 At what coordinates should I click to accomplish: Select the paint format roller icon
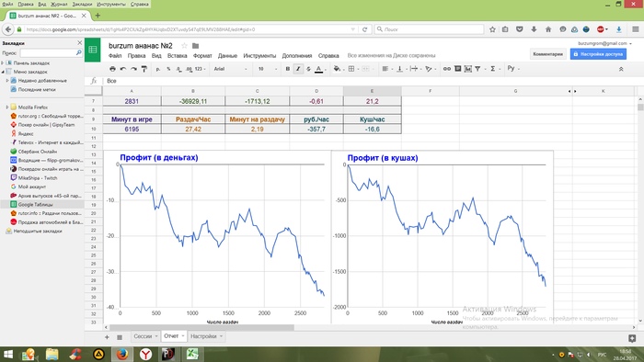coord(144,69)
